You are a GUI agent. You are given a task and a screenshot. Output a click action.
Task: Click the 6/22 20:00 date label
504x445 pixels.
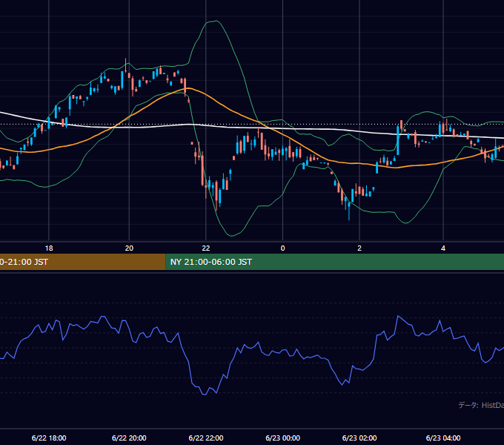[x=129, y=438]
